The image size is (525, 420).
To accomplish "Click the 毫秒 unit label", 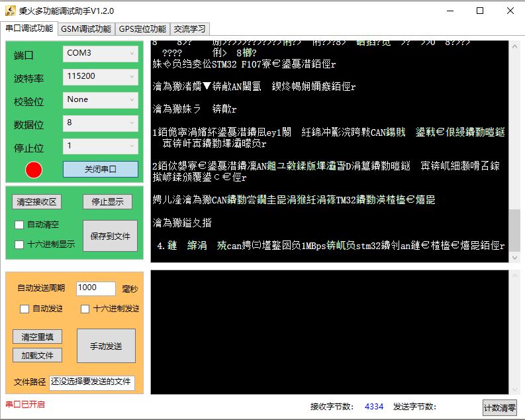I will coord(130,289).
